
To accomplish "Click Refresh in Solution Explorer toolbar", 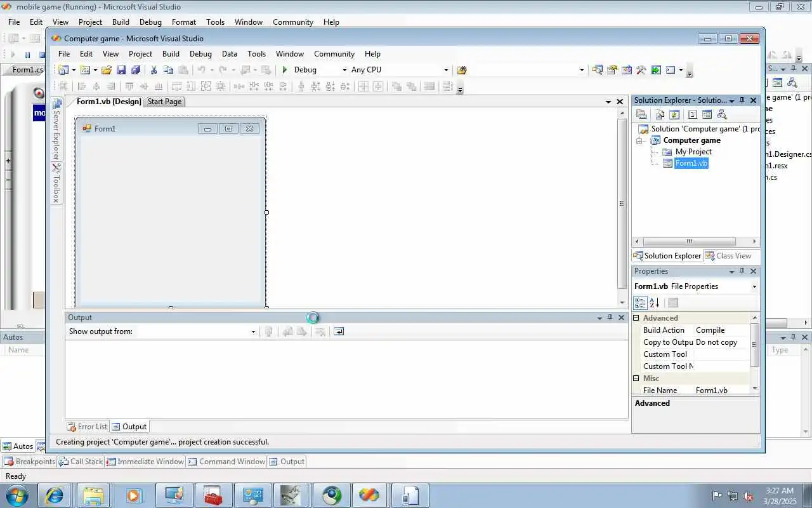I will point(674,115).
